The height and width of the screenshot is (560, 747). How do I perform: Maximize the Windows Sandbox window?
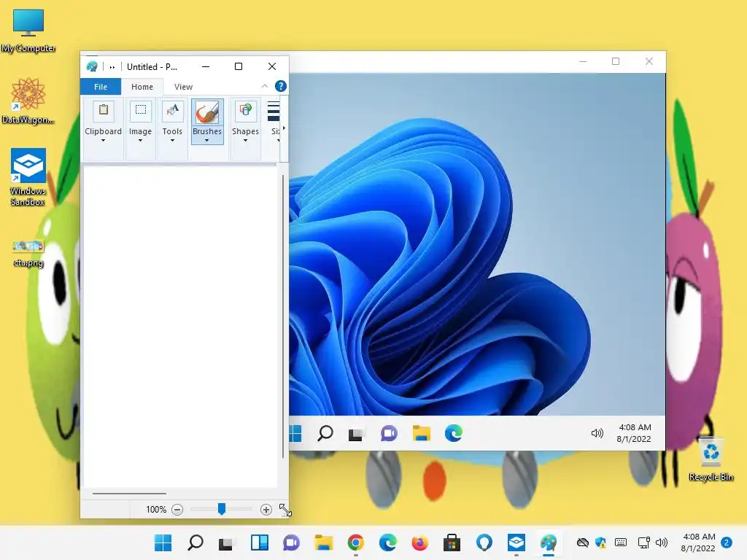pos(616,61)
